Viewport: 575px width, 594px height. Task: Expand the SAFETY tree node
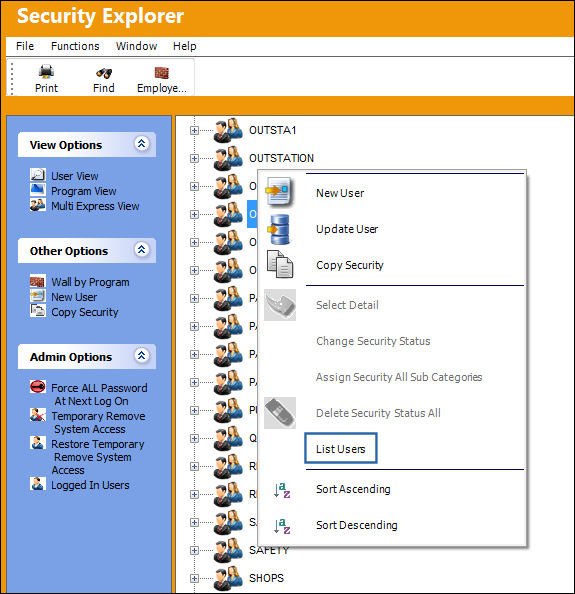coord(194,550)
